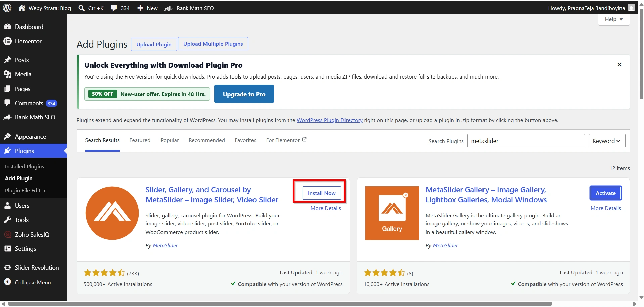The width and height of the screenshot is (644, 307).
Task: Click the horizontal scrollbar at the bottom
Action: [x=280, y=304]
